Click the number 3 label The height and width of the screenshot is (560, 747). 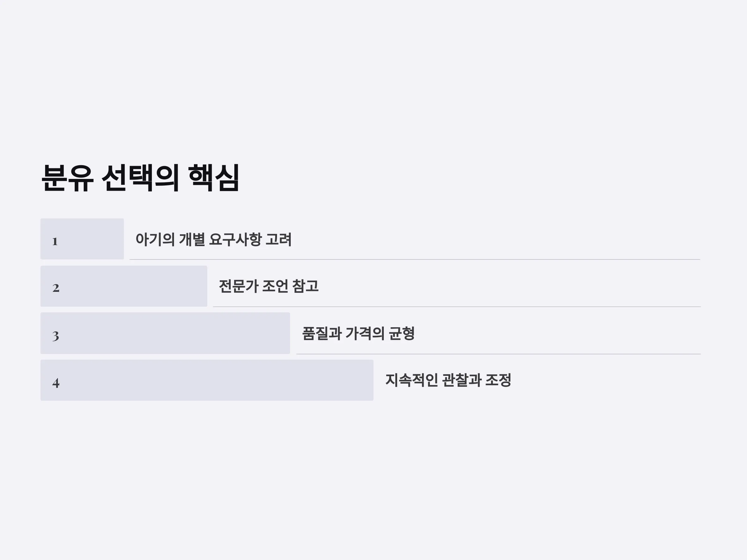pos(56,336)
